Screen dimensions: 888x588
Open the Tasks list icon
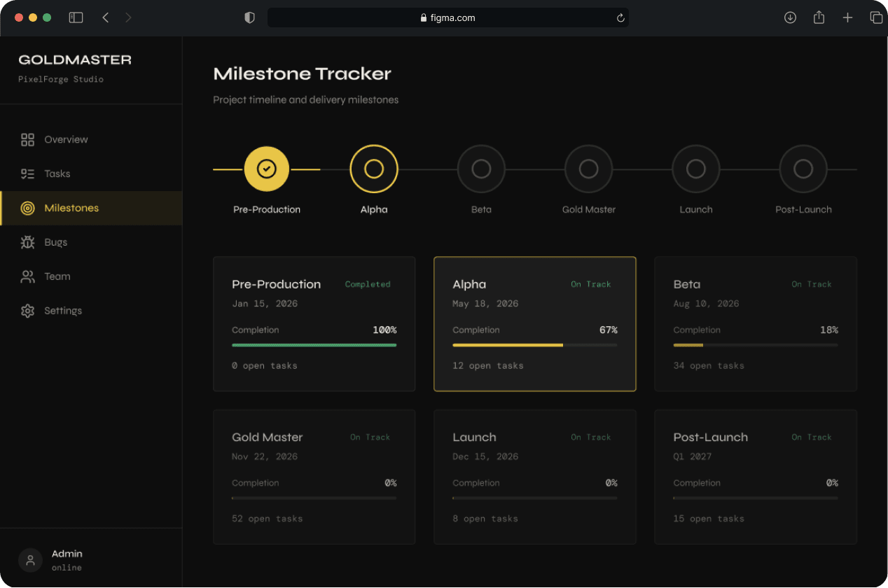(x=27, y=174)
